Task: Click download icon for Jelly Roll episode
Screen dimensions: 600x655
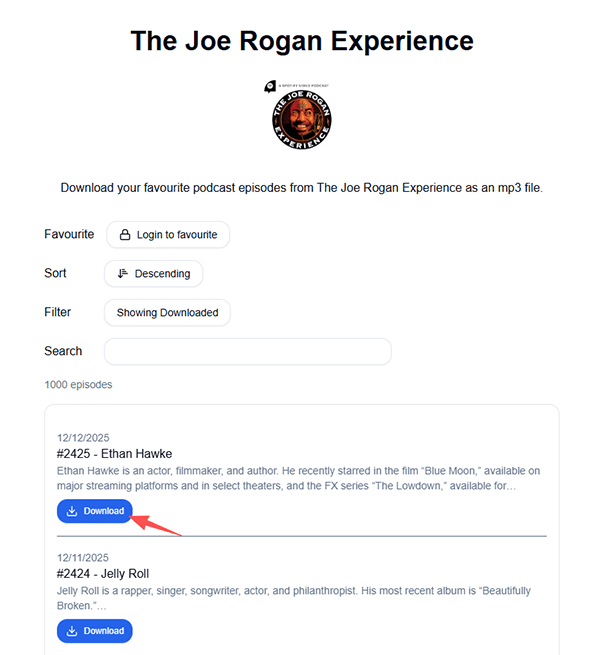Action: tap(72, 631)
